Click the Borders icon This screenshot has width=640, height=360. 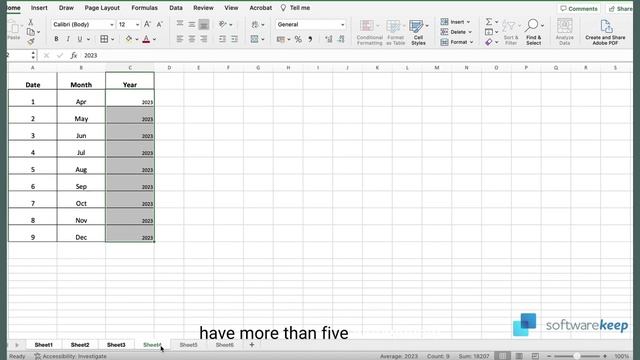pos(104,39)
